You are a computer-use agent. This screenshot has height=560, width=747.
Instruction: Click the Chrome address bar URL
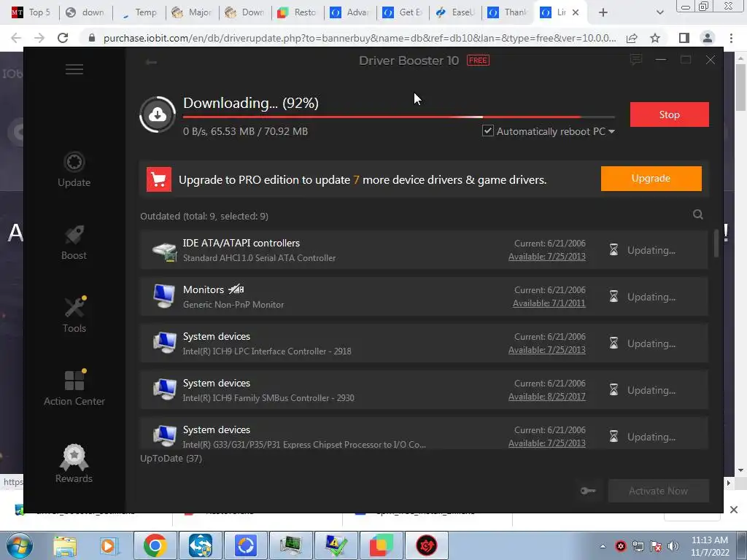click(x=359, y=38)
